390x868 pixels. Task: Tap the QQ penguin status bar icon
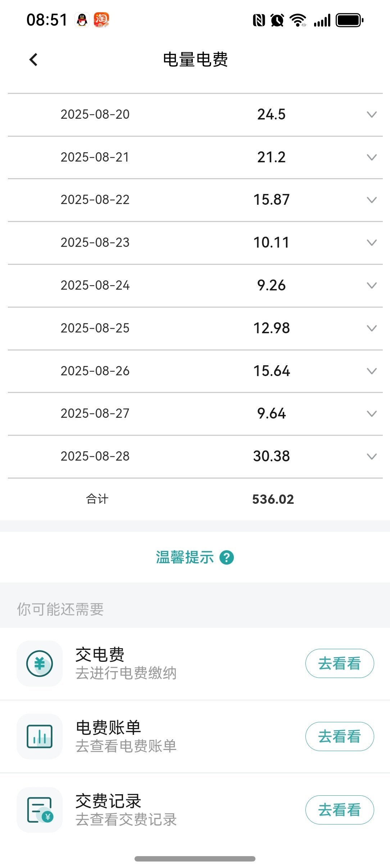82,20
